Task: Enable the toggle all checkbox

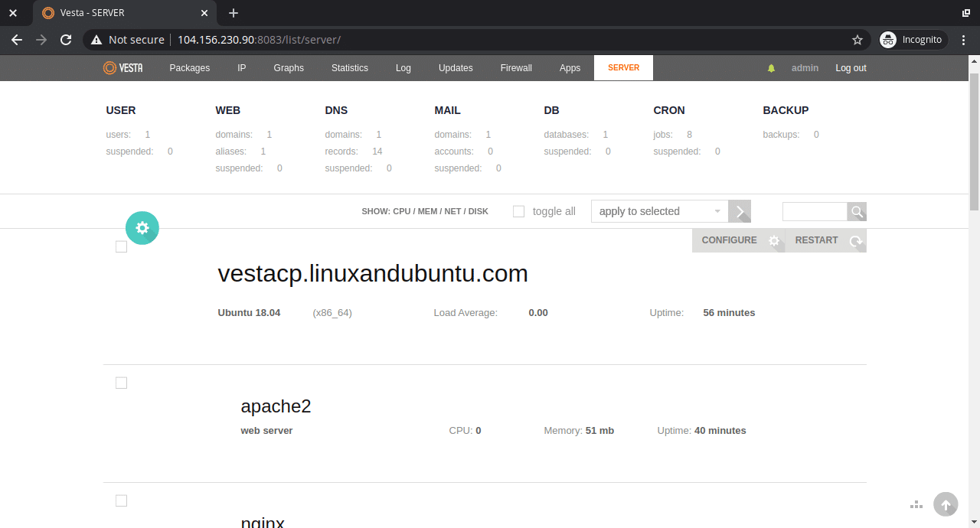Action: point(518,211)
